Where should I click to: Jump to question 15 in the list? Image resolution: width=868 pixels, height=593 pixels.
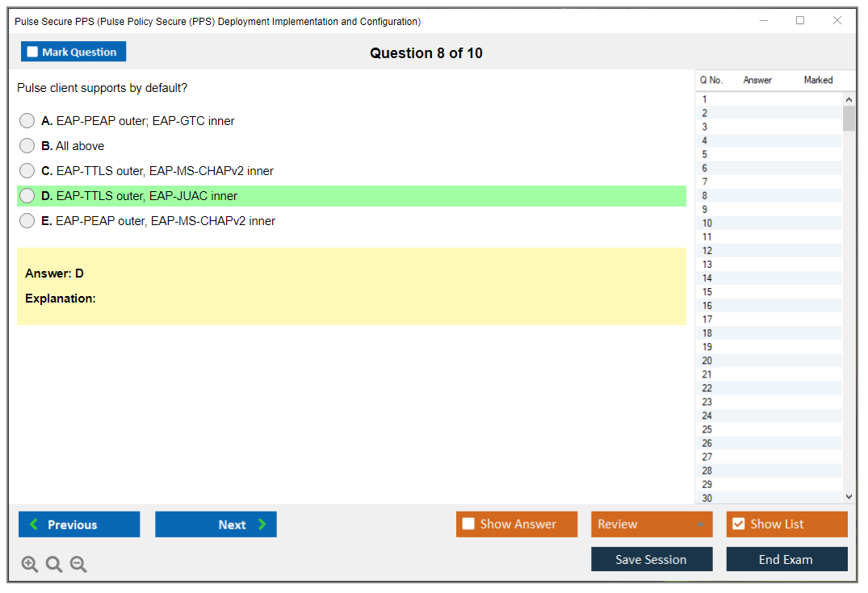[707, 292]
